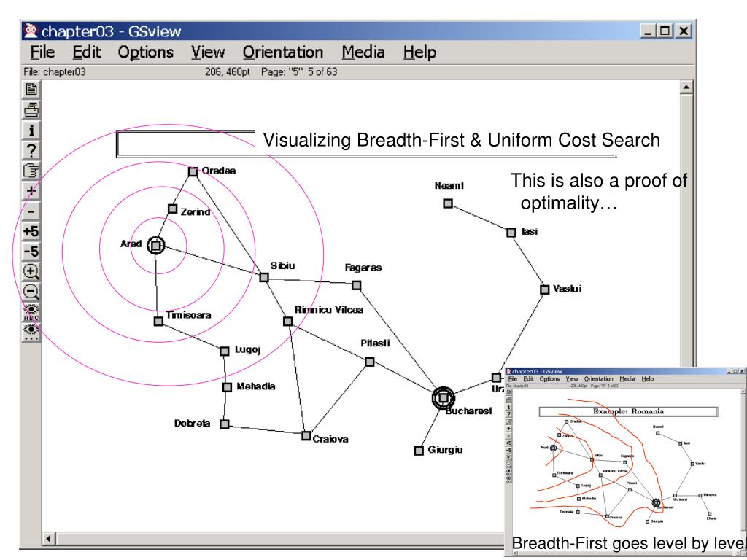Viewport: 747px width, 560px height.
Task: Open Orientation menu in small GSview window
Action: click(598, 379)
